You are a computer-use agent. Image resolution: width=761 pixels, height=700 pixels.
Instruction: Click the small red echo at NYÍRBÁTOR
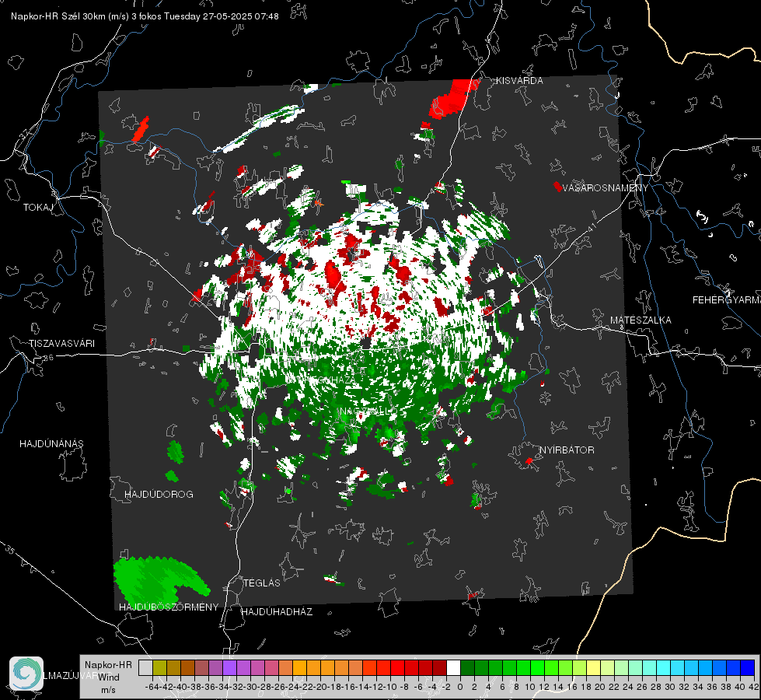click(x=529, y=460)
